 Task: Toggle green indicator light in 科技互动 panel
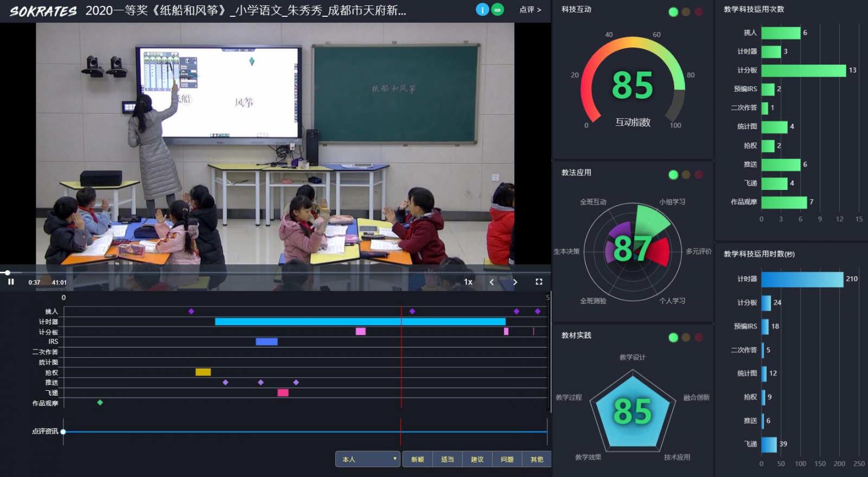tap(673, 12)
